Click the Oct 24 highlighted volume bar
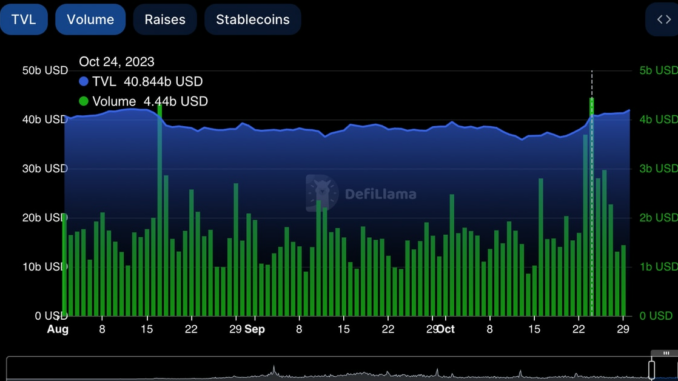 (x=592, y=207)
